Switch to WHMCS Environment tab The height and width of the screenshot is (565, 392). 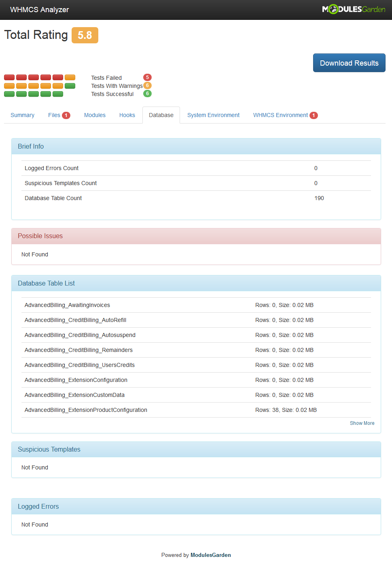(x=286, y=115)
